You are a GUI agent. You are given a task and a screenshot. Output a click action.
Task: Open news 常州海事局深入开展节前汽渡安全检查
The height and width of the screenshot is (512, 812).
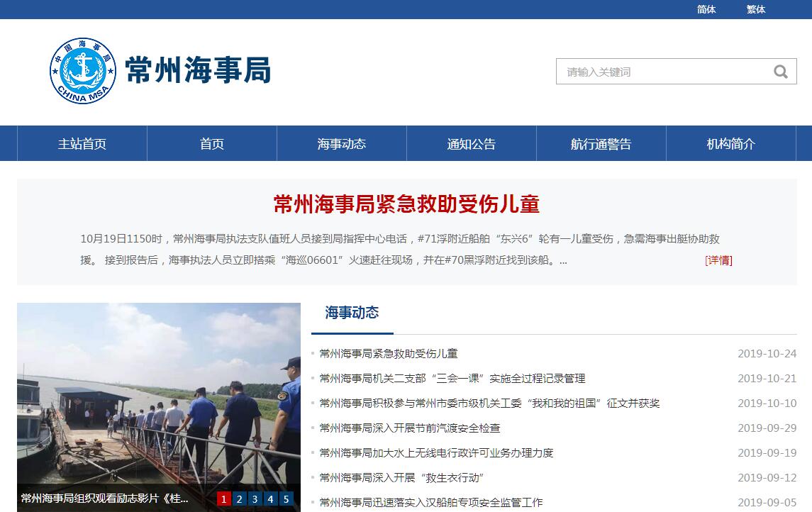(410, 428)
